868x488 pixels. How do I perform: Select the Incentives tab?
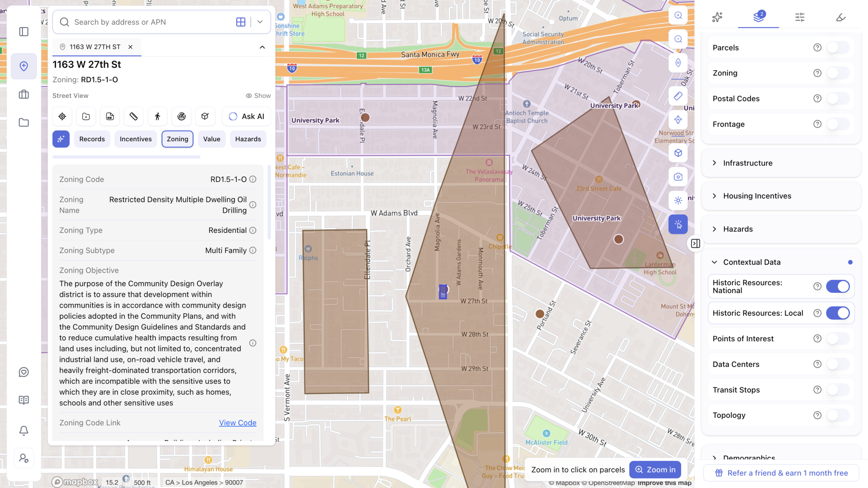[136, 139]
